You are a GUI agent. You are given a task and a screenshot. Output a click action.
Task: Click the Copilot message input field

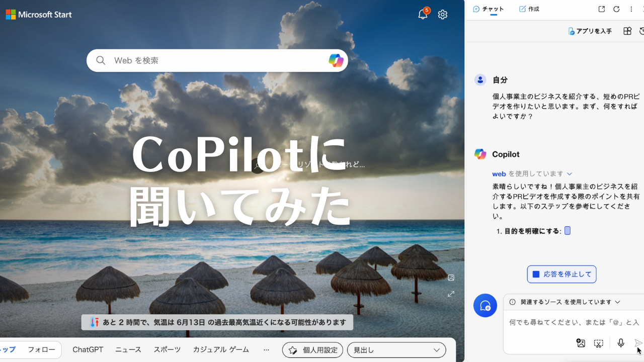pyautogui.click(x=574, y=322)
